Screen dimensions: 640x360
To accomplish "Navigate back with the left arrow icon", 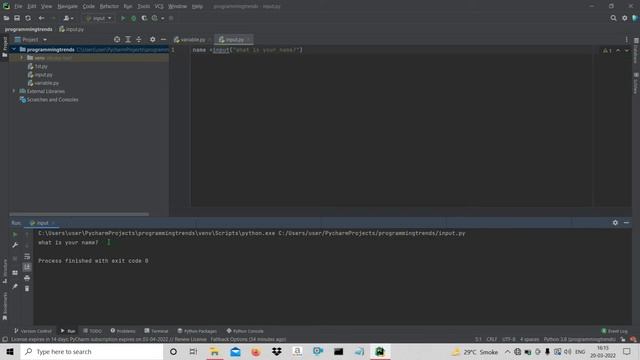I will [41, 18].
